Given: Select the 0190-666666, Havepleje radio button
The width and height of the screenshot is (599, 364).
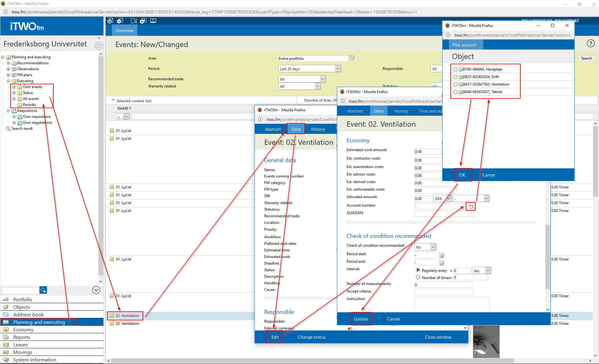Looking at the screenshot, I should pyautogui.click(x=455, y=70).
